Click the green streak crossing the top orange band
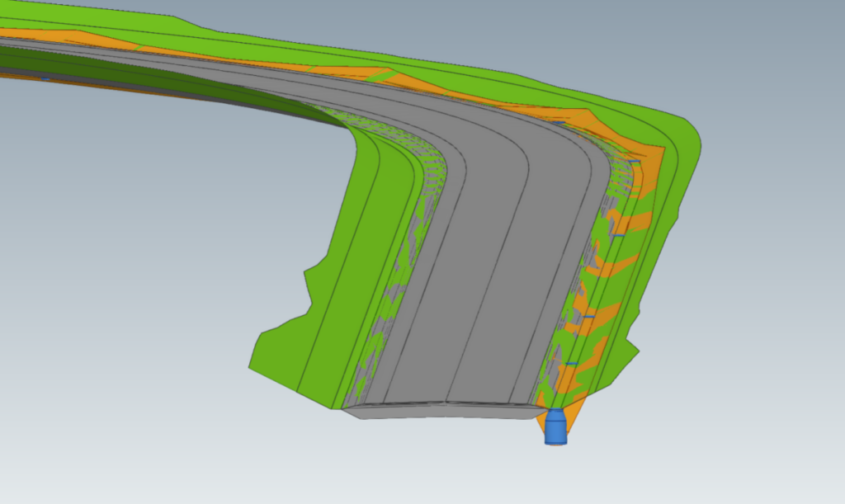This screenshot has height=504, width=845. (382, 75)
